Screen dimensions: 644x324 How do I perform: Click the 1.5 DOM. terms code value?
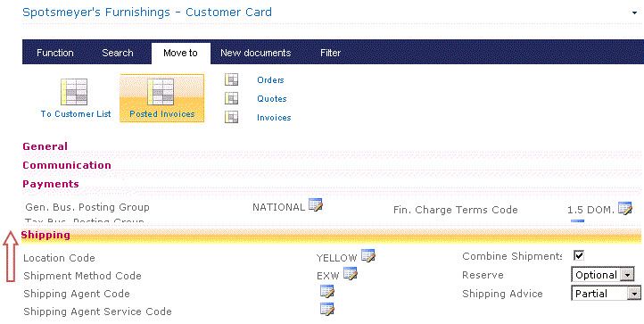pos(590,210)
